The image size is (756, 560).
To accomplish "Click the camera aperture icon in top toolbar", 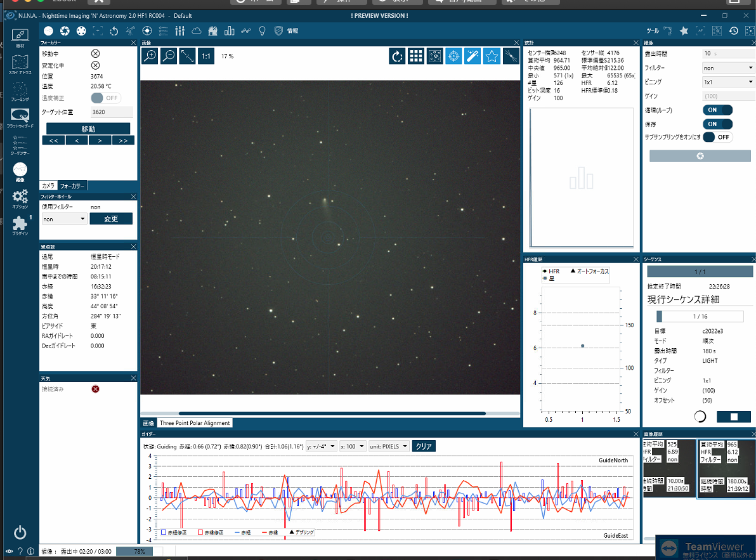I will click(65, 31).
